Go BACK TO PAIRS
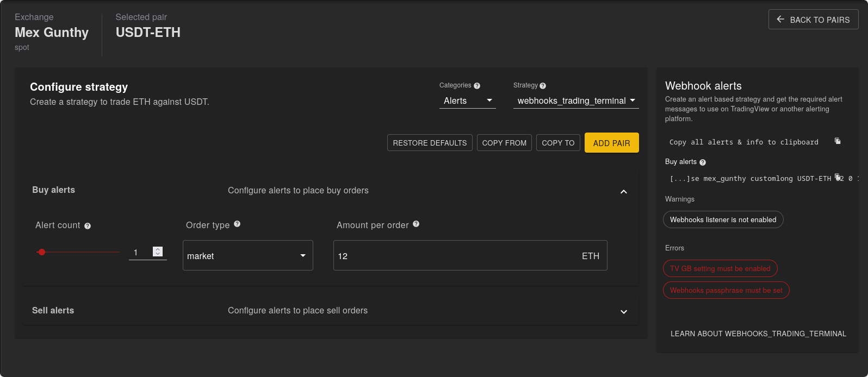Viewport: 868px width, 377px height. (x=814, y=20)
